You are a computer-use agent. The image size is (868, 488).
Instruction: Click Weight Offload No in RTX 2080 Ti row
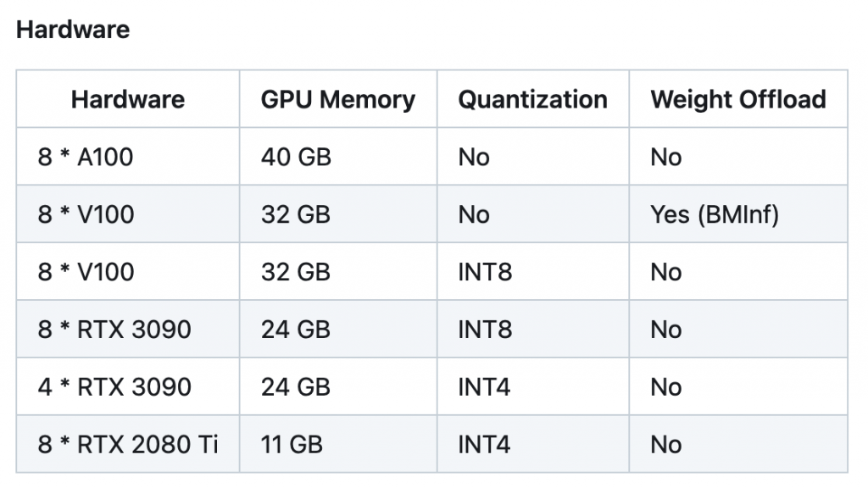[666, 445]
